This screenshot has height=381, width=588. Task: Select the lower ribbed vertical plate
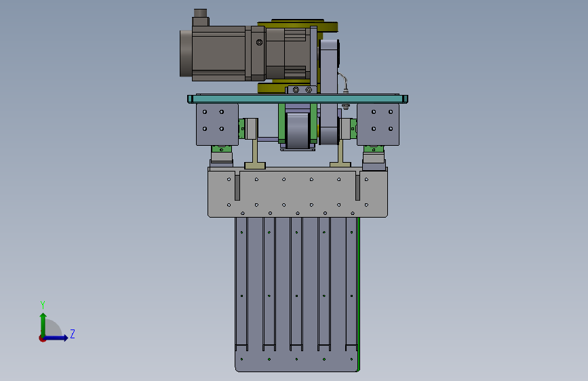tap(296, 294)
